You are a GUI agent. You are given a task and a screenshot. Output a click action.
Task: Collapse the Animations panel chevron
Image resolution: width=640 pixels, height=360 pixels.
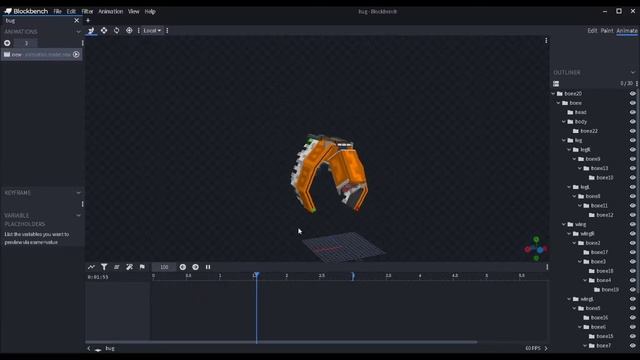[78, 32]
